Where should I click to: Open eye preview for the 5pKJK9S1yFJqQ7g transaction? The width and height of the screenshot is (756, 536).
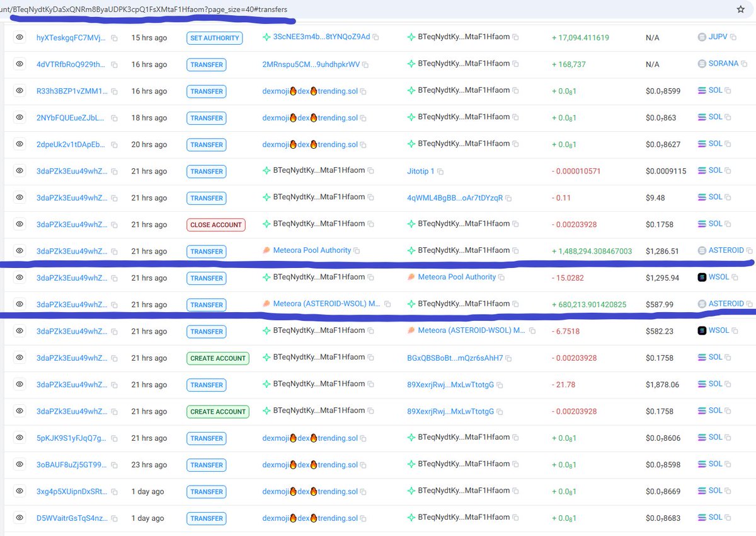point(20,438)
